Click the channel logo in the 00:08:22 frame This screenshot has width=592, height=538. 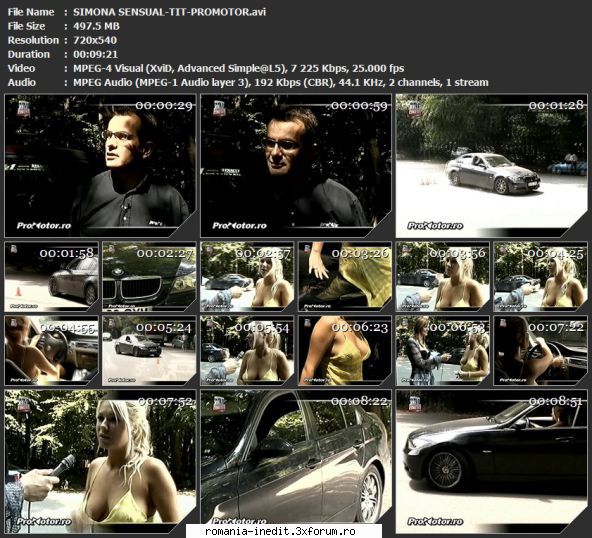click(x=219, y=404)
